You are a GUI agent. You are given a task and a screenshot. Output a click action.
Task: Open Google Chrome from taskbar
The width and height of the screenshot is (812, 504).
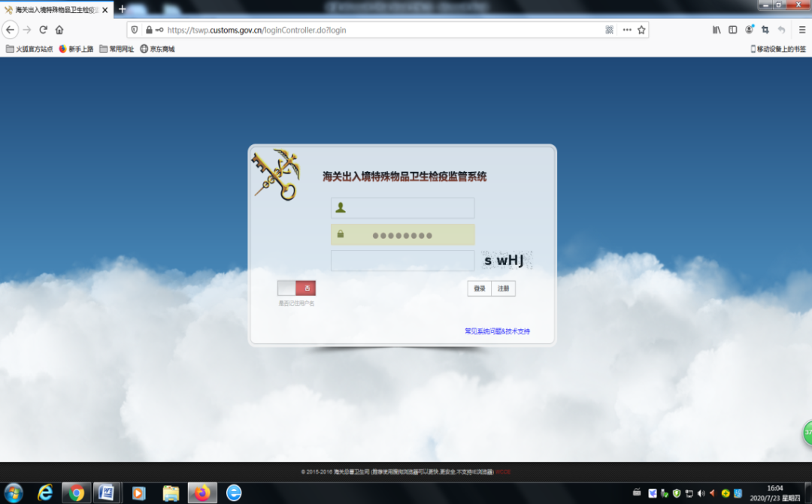click(x=77, y=493)
